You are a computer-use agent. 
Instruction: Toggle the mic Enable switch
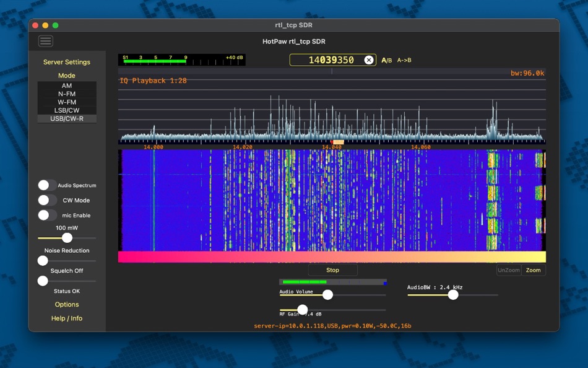(47, 215)
